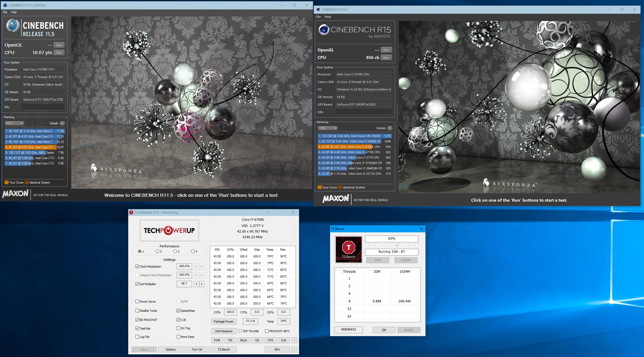
Task: Open CPU ranking dropdown in Cinebench R11.5
Action: tap(15, 123)
